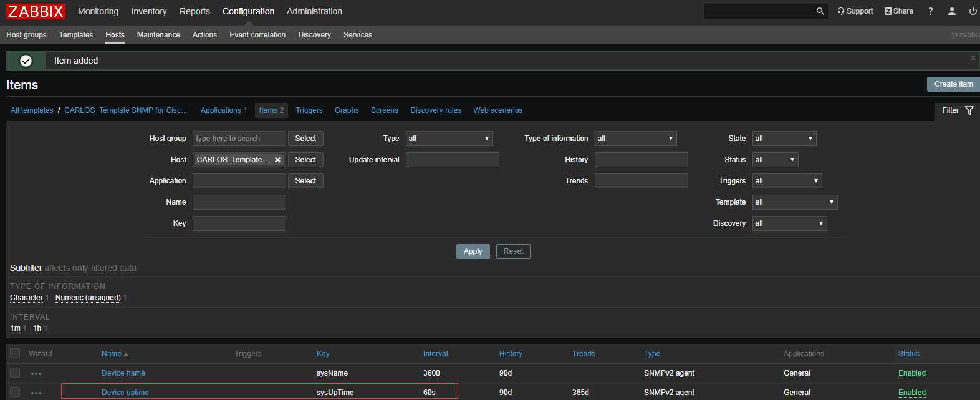Dismiss the Item added message
The image size is (980, 400).
point(973,58)
